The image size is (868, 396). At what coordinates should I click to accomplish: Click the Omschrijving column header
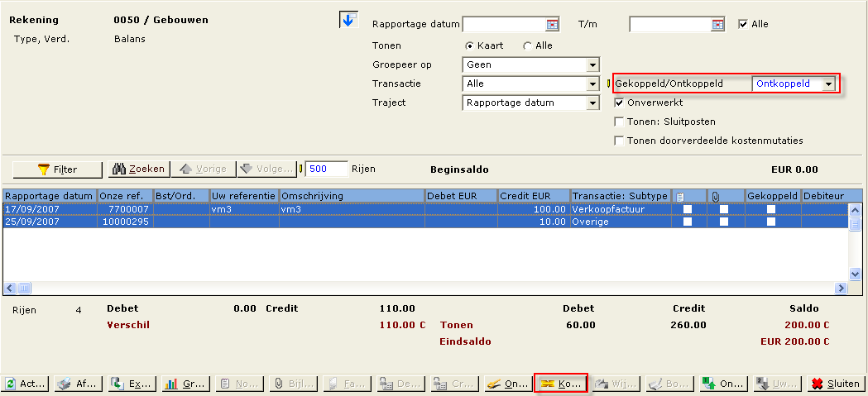351,196
